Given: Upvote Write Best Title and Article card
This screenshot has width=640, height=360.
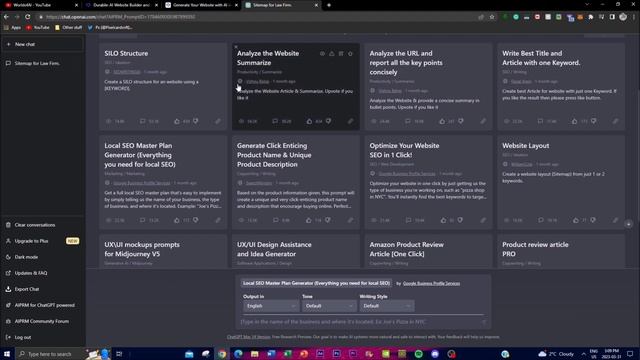Looking at the screenshot, I should tap(575, 121).
